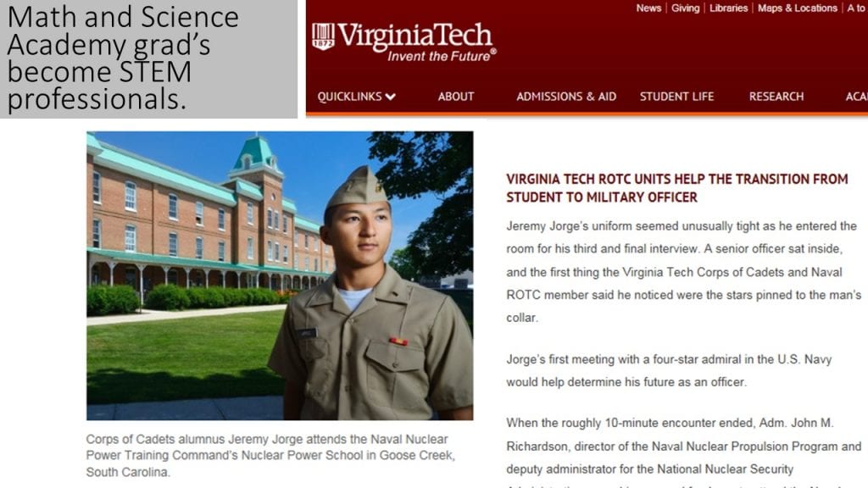Click the ROTC article headline
The width and height of the screenshot is (868, 488).
pyautogui.click(x=677, y=188)
